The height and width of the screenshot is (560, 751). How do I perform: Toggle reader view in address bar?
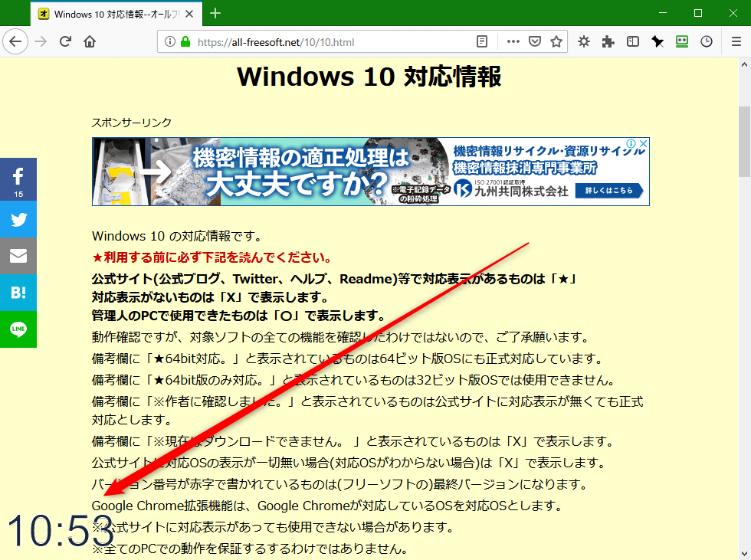click(x=482, y=41)
